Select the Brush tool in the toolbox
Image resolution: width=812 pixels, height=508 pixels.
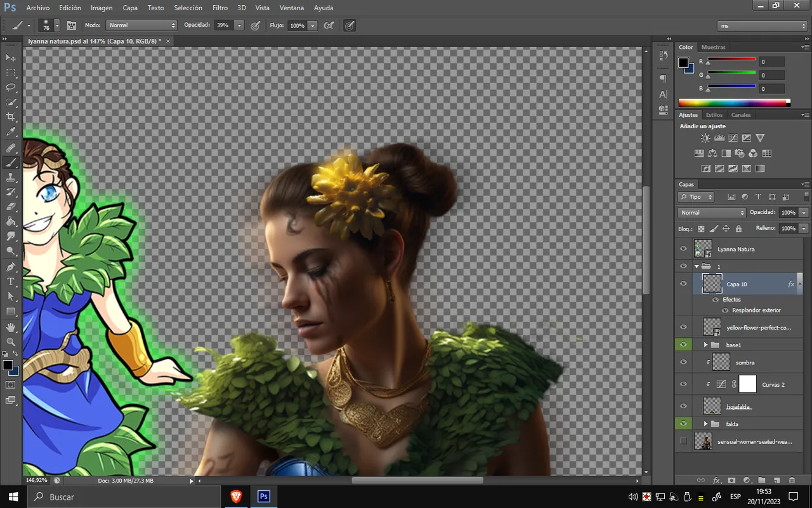pyautogui.click(x=11, y=163)
